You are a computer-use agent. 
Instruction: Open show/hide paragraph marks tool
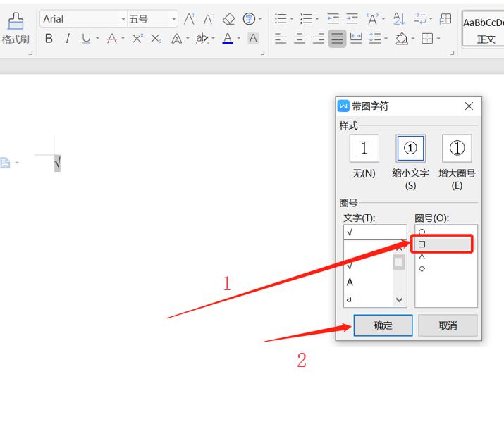pos(420,18)
